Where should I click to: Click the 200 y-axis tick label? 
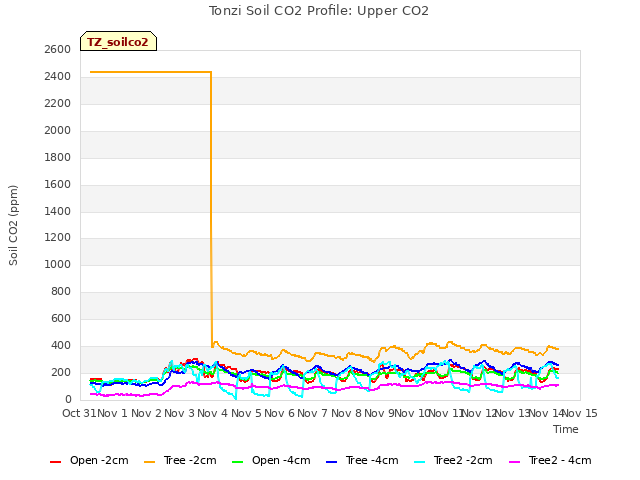(x=61, y=372)
